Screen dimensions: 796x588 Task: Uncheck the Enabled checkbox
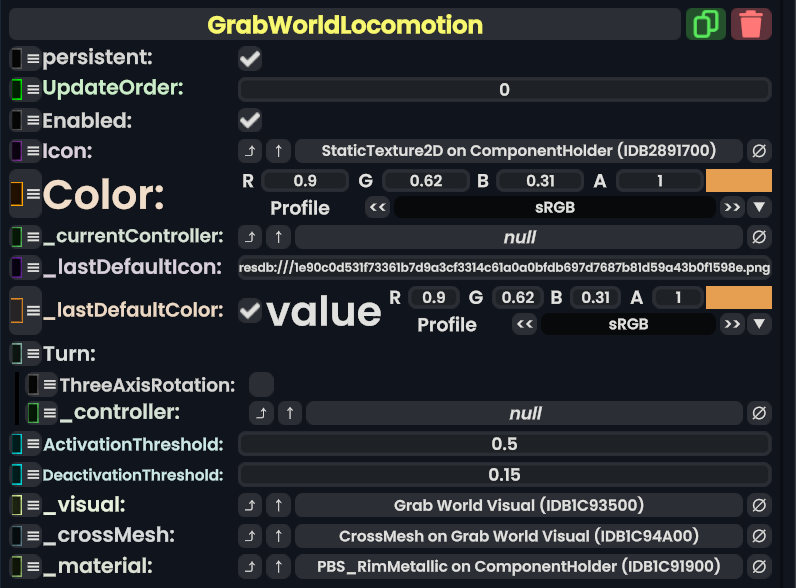click(x=250, y=121)
